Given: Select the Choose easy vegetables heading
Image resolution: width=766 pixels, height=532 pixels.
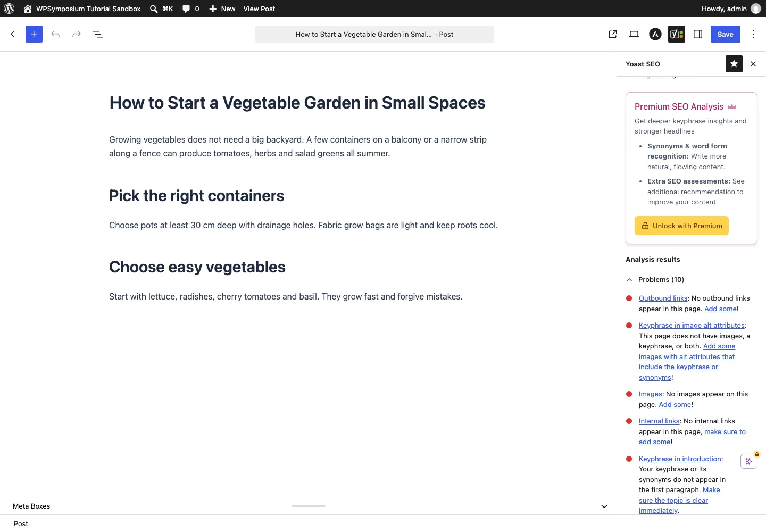Looking at the screenshot, I should coord(197,267).
